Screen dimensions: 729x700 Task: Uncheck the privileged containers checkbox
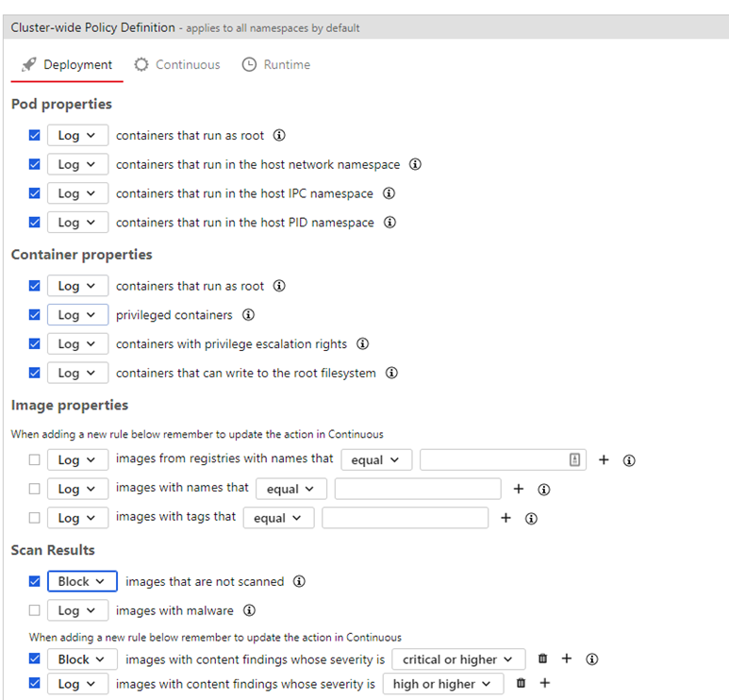(35, 315)
